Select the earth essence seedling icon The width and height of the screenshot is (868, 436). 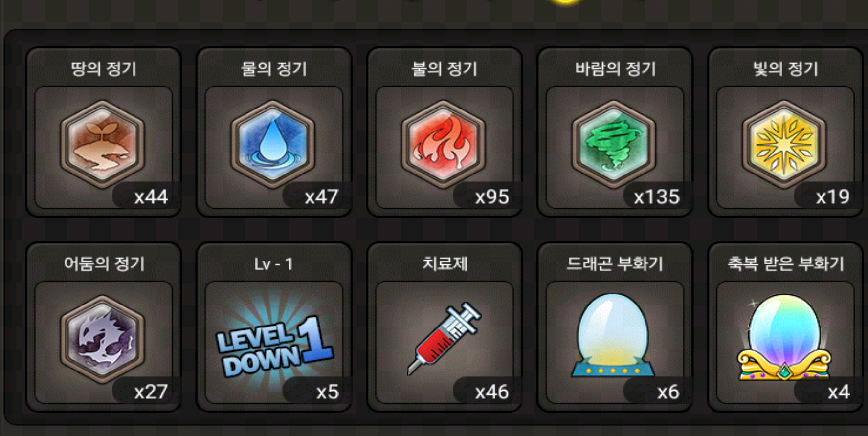[102, 144]
